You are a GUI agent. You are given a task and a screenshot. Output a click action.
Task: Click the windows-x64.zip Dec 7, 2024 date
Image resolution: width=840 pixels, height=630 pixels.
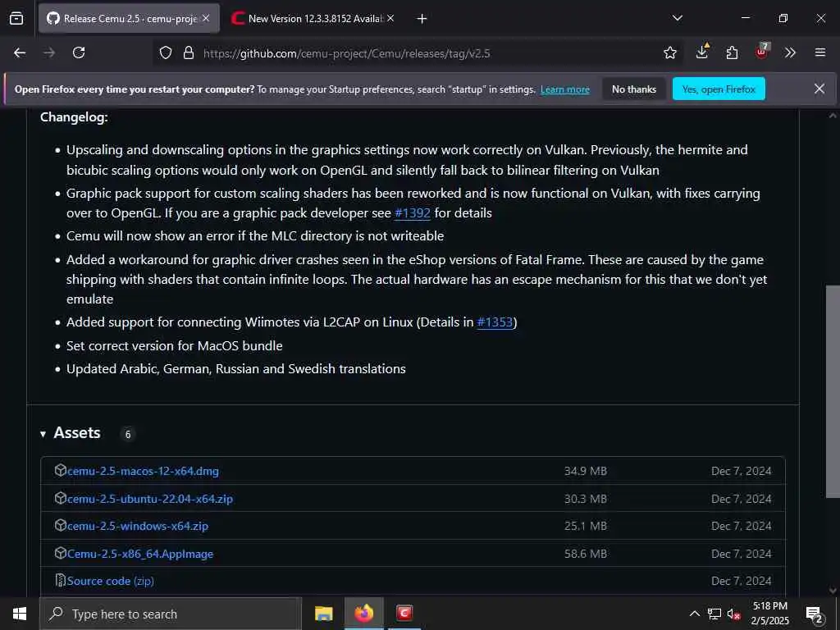pyautogui.click(x=741, y=526)
